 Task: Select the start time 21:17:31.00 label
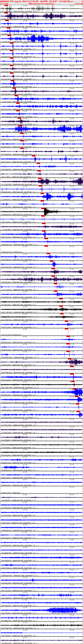tap(4, 4)
